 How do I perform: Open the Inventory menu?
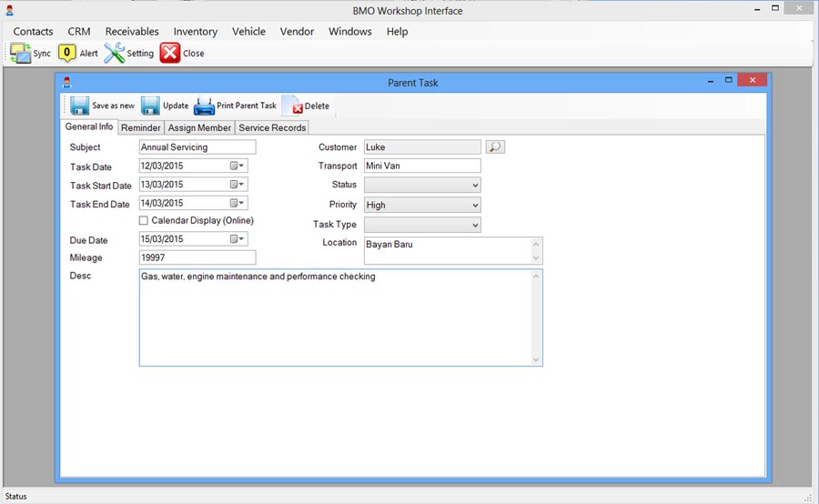196,31
